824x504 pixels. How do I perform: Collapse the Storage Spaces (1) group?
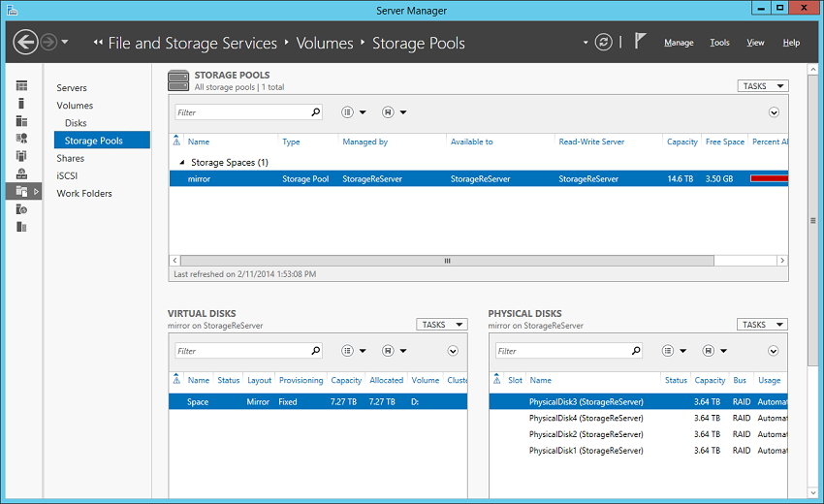coord(182,163)
